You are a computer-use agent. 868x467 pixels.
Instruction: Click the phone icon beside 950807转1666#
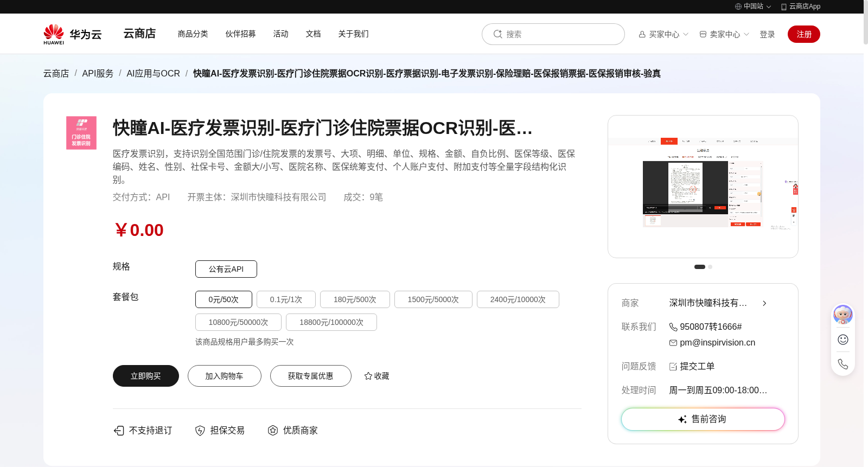(673, 327)
